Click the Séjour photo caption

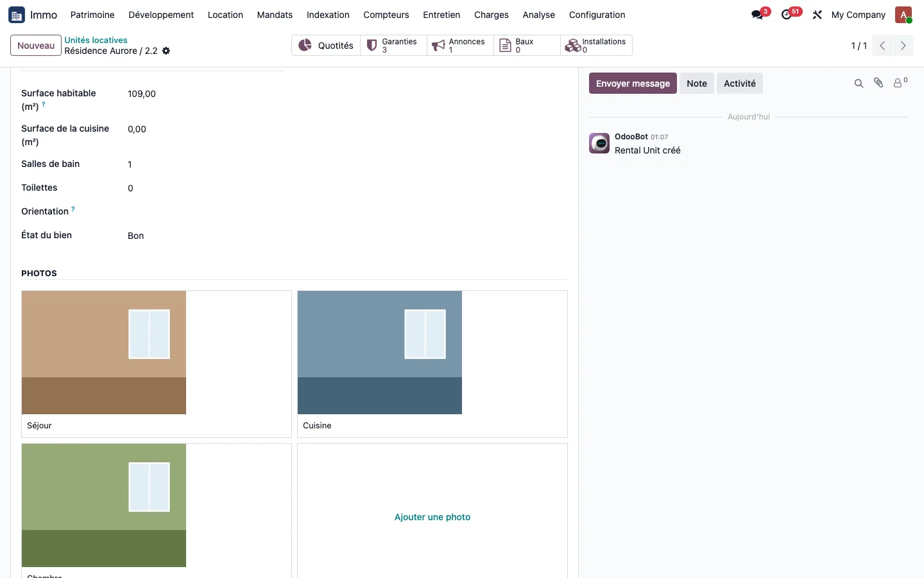[39, 426]
